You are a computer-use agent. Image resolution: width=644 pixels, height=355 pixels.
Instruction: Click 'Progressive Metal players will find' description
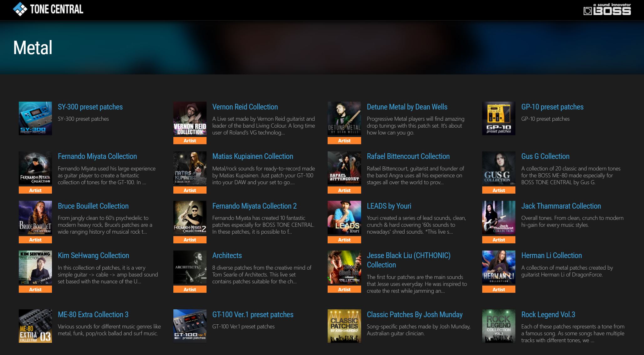click(x=416, y=126)
